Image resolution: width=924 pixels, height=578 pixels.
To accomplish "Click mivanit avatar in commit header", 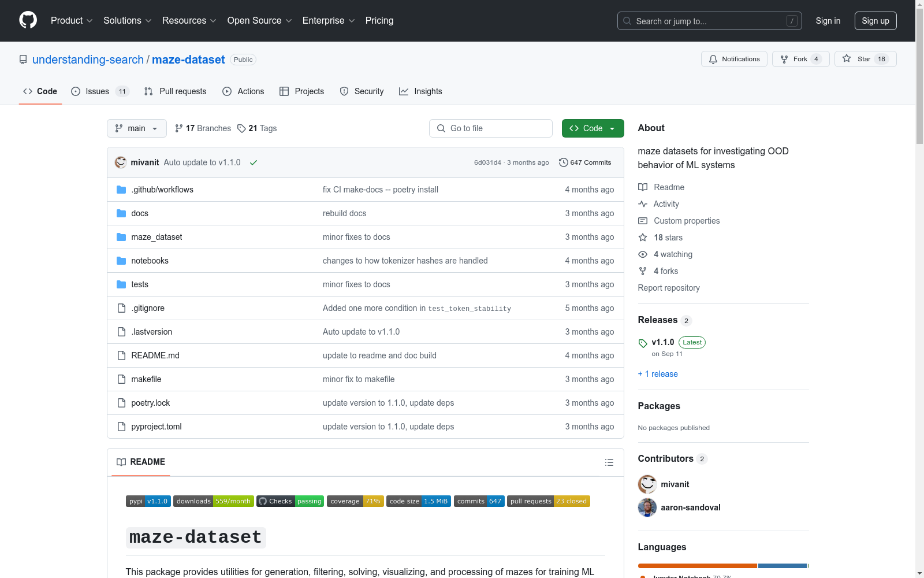I will pos(121,162).
